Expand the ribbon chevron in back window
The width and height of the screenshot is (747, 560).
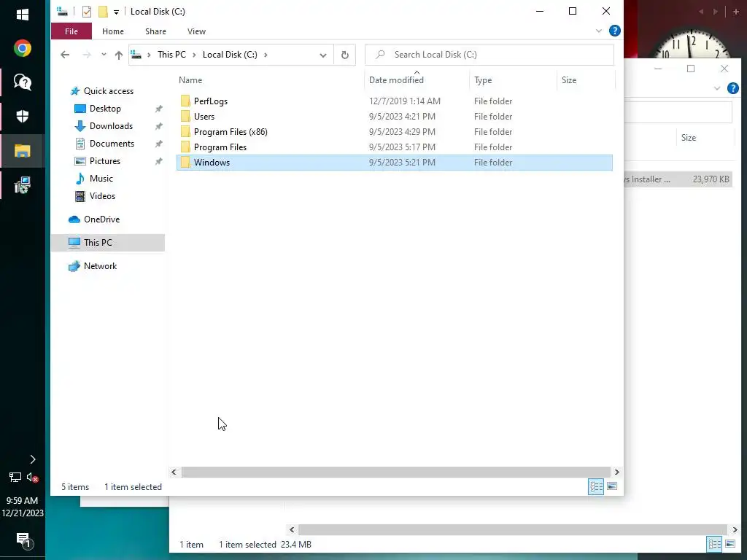click(717, 88)
